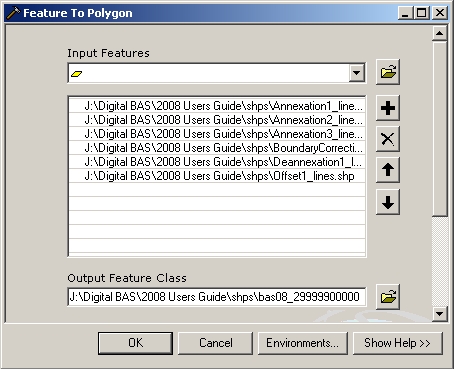Select the Annexation3_line entry in list
This screenshot has width=454, height=369.
[x=217, y=134]
